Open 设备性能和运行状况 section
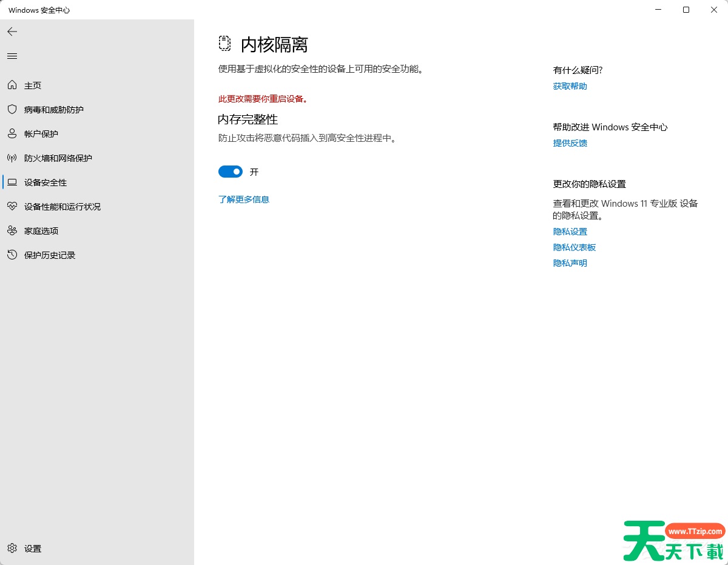 [64, 206]
